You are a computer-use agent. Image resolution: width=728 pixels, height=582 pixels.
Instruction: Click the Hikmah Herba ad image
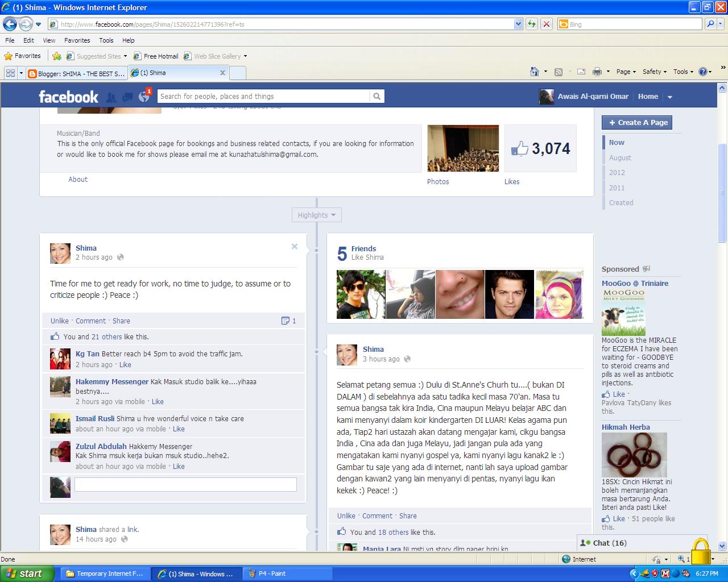(x=634, y=455)
